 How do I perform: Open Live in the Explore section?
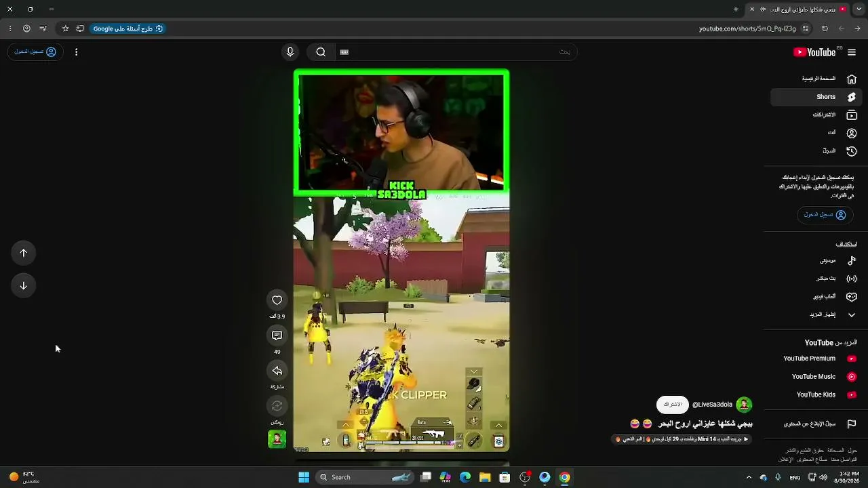pyautogui.click(x=816, y=279)
